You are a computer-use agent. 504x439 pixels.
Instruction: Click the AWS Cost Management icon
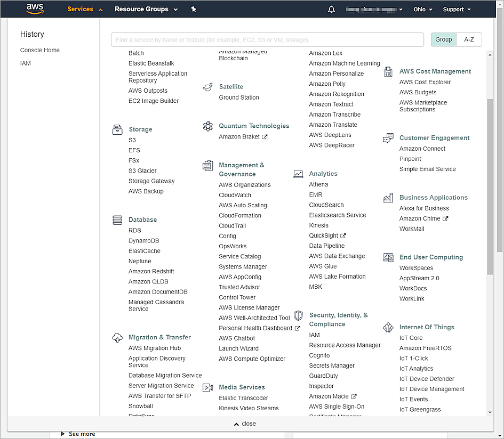point(388,71)
